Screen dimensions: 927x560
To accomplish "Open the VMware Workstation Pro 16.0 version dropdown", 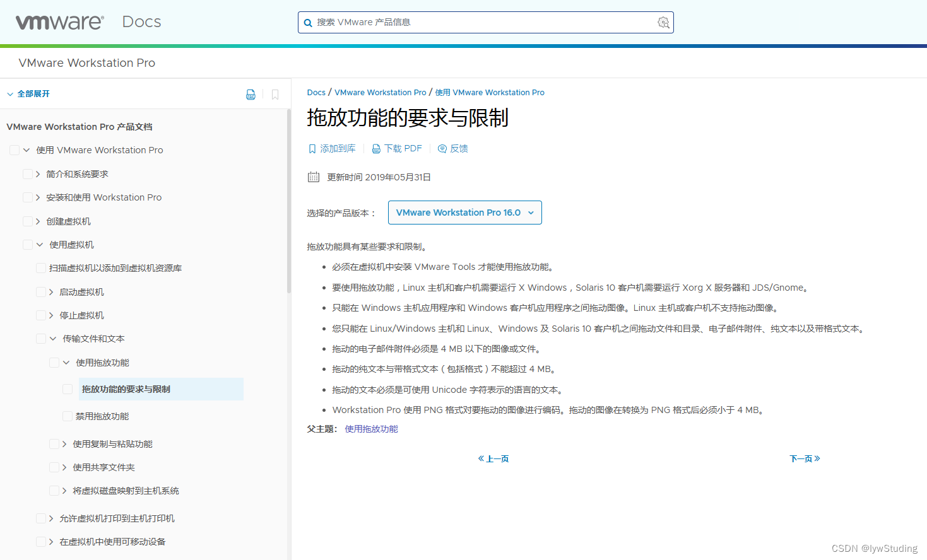I will [x=465, y=213].
